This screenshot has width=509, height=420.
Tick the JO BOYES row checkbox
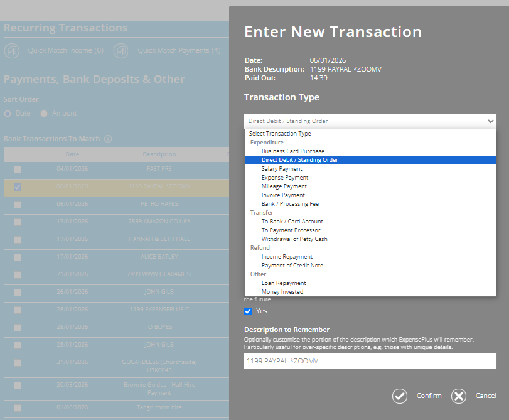[18, 328]
